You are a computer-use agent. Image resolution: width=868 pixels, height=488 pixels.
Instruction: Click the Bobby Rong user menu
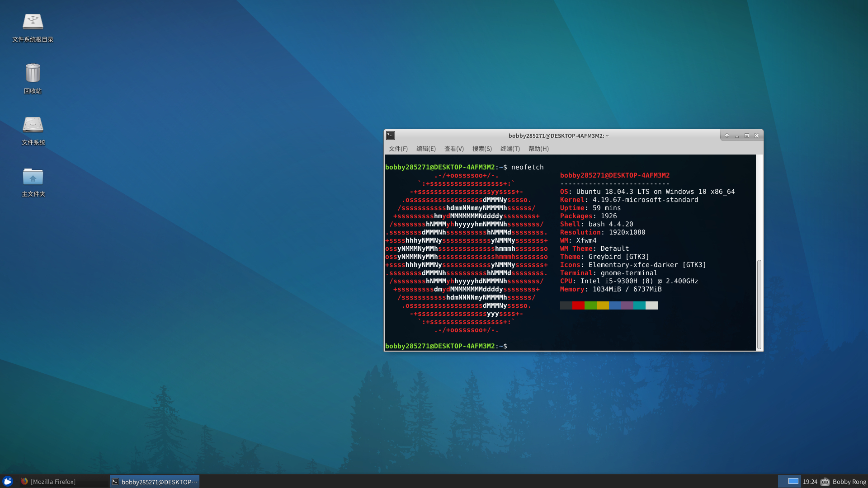849,482
